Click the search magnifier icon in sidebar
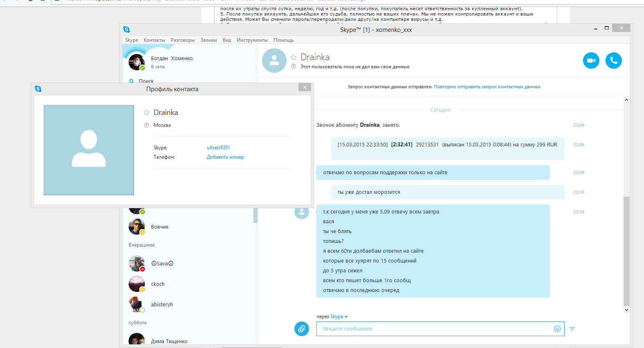 [131, 81]
